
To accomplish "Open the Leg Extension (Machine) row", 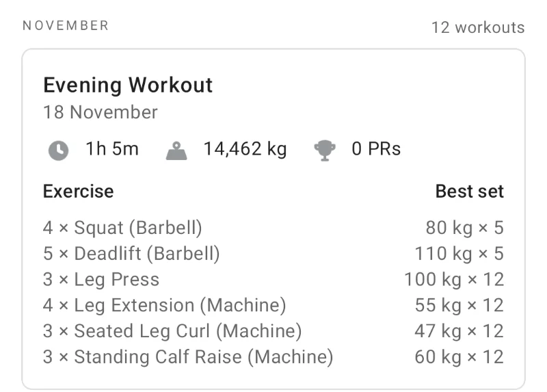I will pyautogui.click(x=273, y=305).
